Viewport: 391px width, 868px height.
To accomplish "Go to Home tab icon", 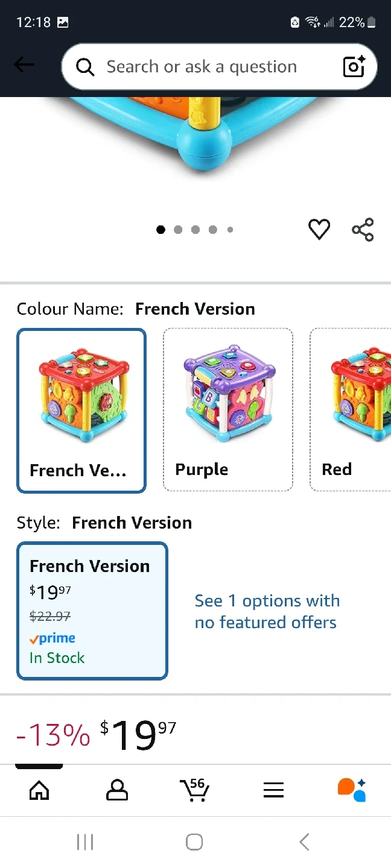I will coord(39,790).
